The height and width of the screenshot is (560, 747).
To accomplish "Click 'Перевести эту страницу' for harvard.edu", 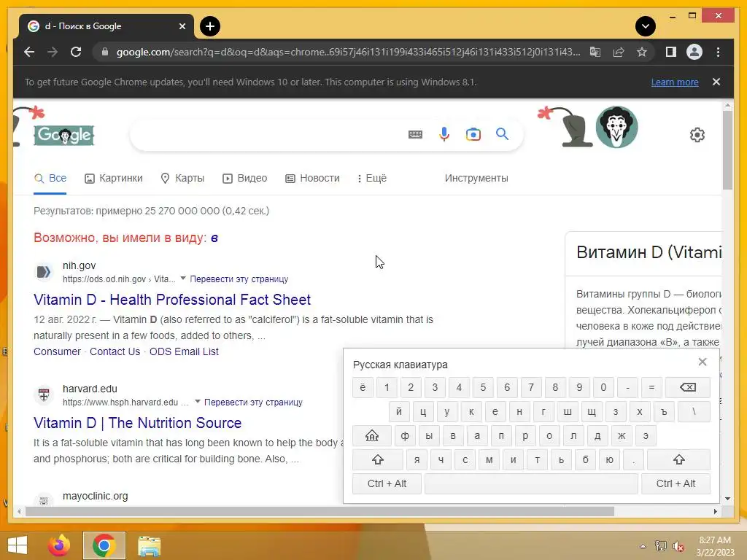I will (253, 402).
